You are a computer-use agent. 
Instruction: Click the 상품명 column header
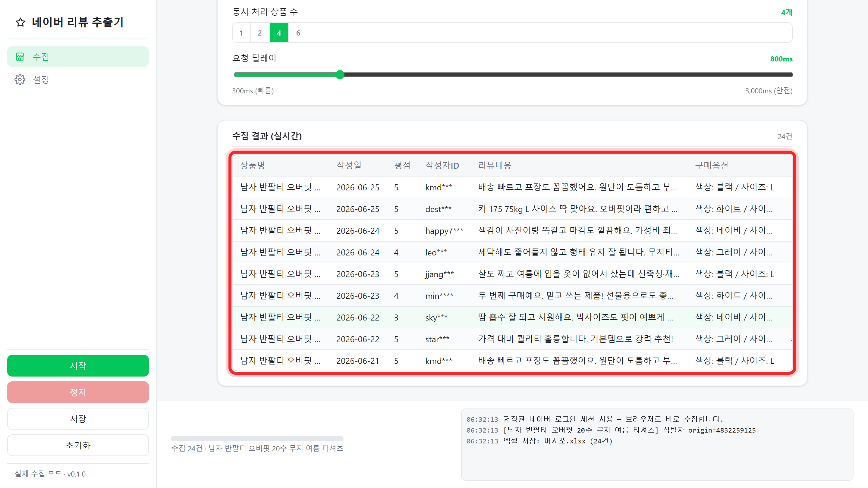tap(252, 165)
